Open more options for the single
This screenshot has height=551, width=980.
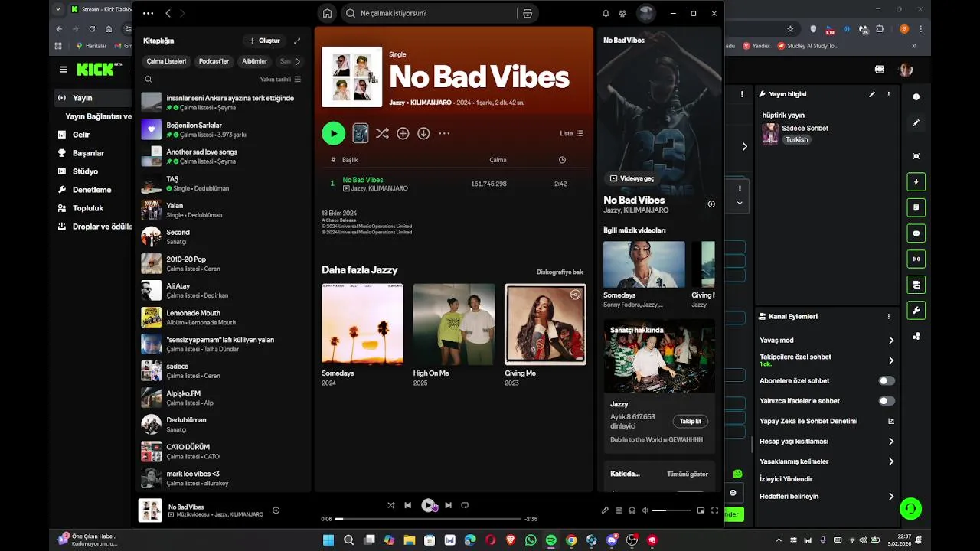[444, 133]
